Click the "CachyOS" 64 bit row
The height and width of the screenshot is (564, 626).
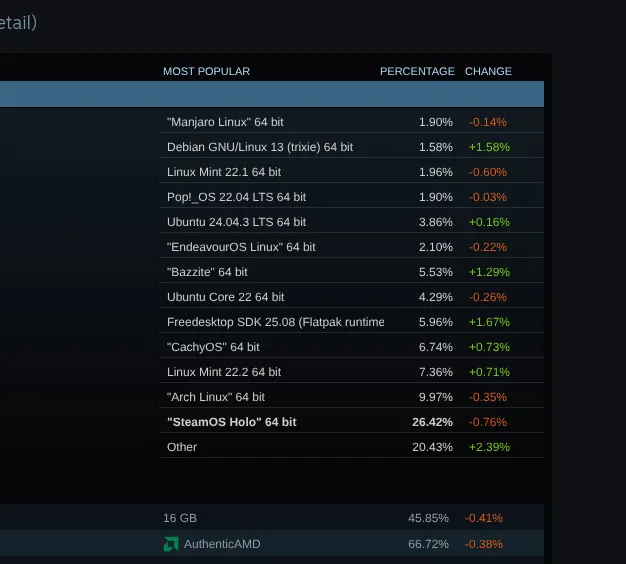pos(213,347)
